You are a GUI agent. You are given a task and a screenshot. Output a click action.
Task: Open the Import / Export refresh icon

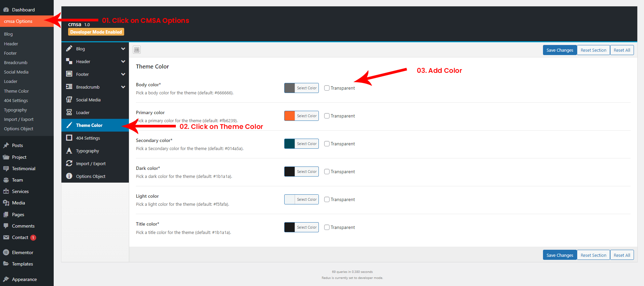point(69,163)
